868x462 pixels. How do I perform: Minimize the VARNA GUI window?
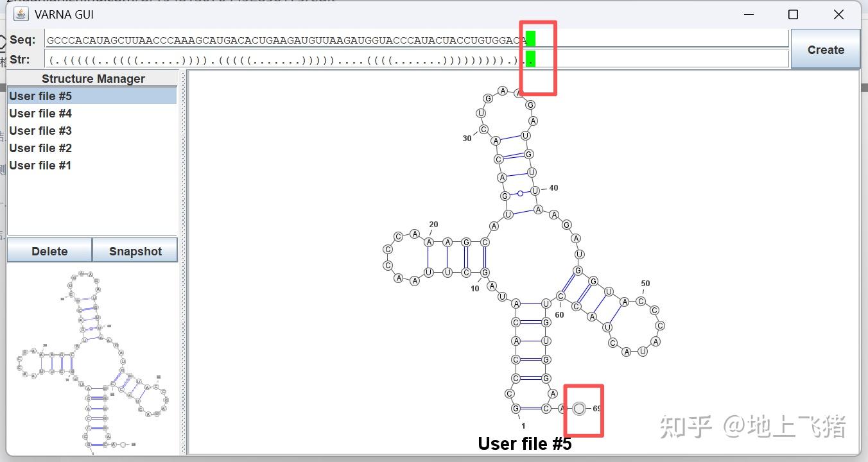pyautogui.click(x=749, y=14)
